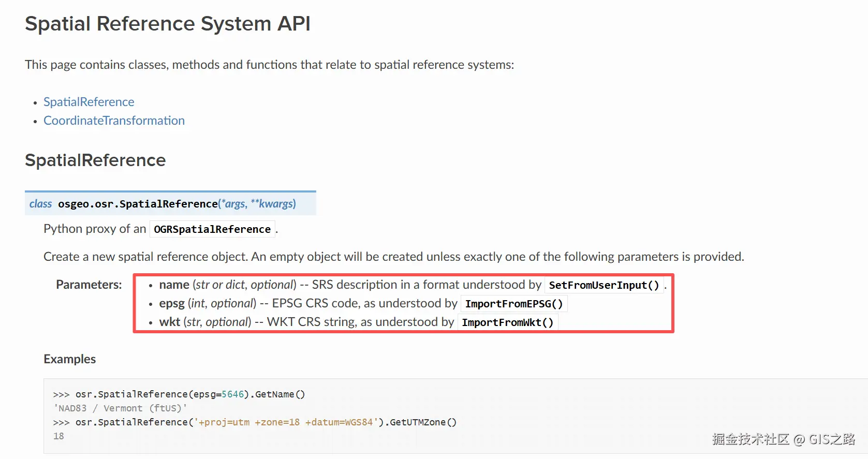Image resolution: width=868 pixels, height=459 pixels.
Task: Open the SpatialReference link in the list
Action: [89, 102]
